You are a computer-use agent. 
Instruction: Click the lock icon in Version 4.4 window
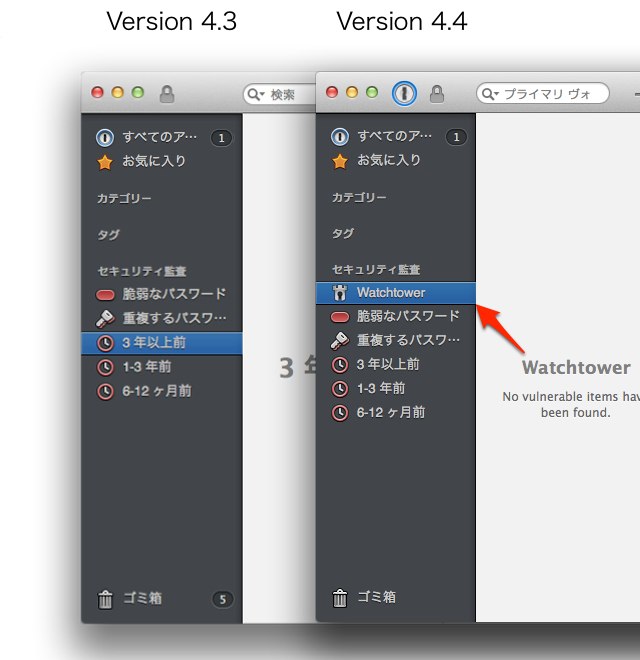(x=437, y=94)
